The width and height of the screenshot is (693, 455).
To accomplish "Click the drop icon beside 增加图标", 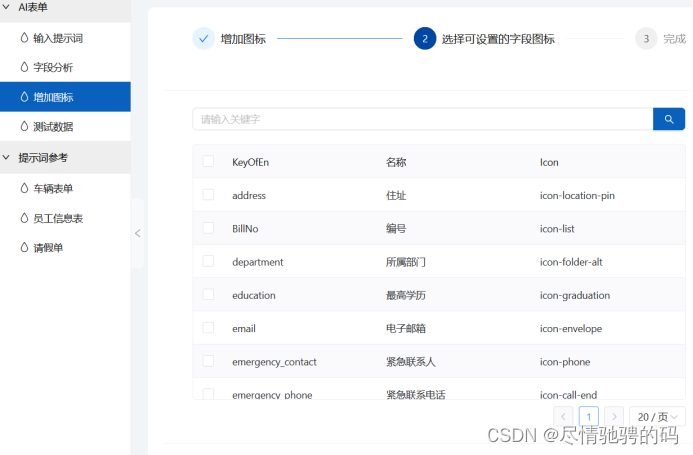I will [x=24, y=97].
